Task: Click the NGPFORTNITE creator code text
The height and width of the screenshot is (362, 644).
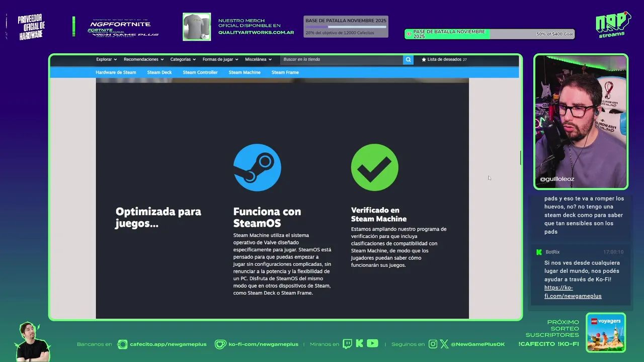Action: 121,24
